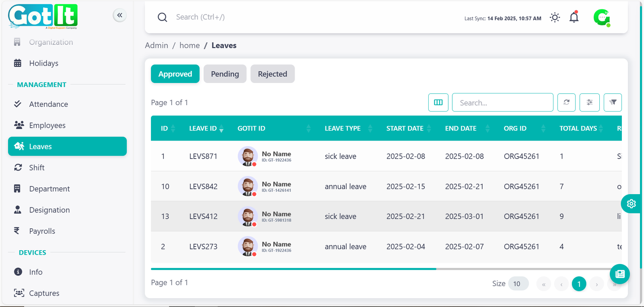The width and height of the screenshot is (644, 307).
Task: Click the floating news widget button
Action: [620, 274]
